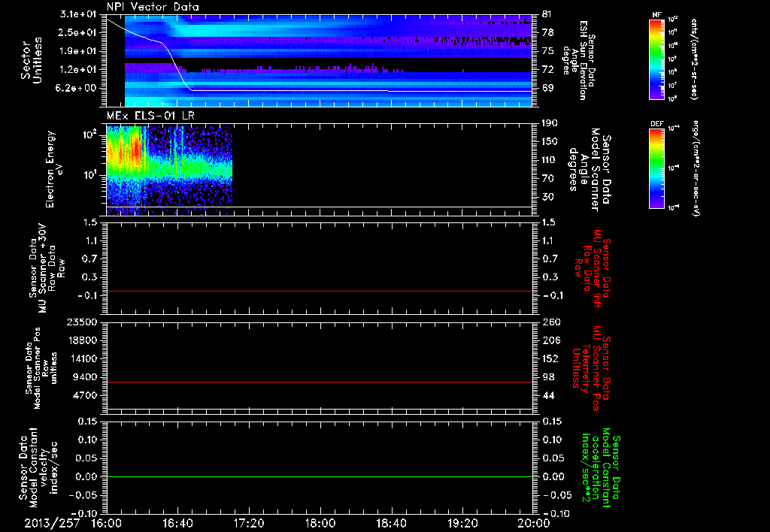Click the "152" telemetry tick label
Image resolution: width=770 pixels, height=532 pixels.
551,358
